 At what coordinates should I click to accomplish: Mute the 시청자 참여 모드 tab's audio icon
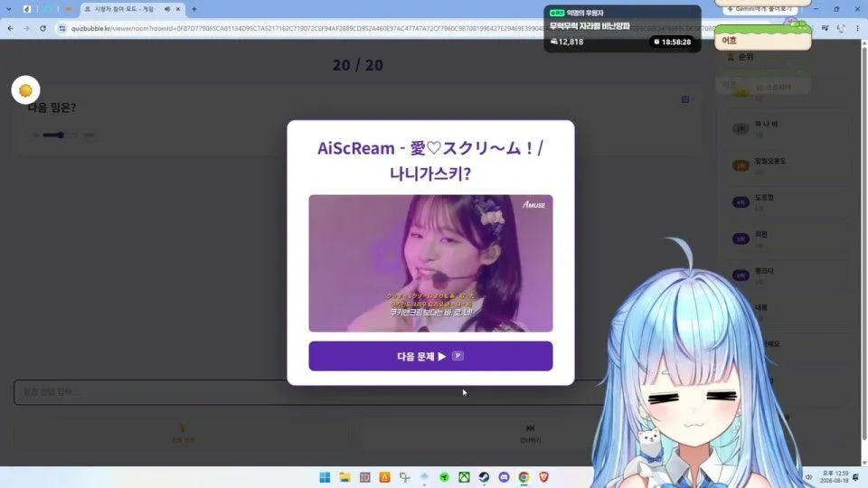tap(166, 9)
